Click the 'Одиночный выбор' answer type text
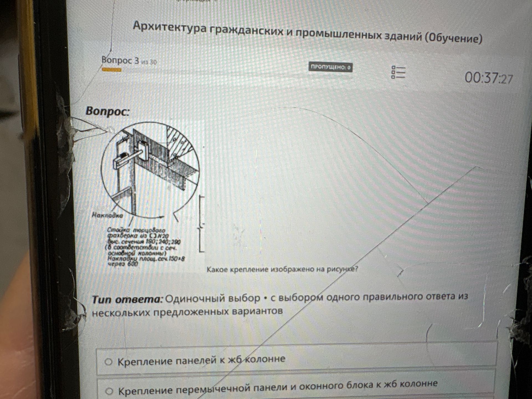Screen dimensions: 532x399 pyautogui.click(x=213, y=298)
